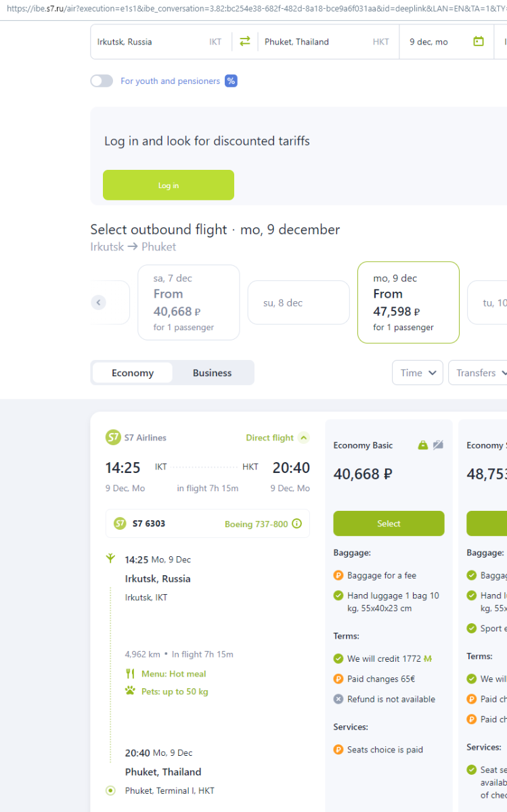The image size is (507, 812).
Task: Click paid icon by Seats choice is paid
Action: click(x=338, y=750)
